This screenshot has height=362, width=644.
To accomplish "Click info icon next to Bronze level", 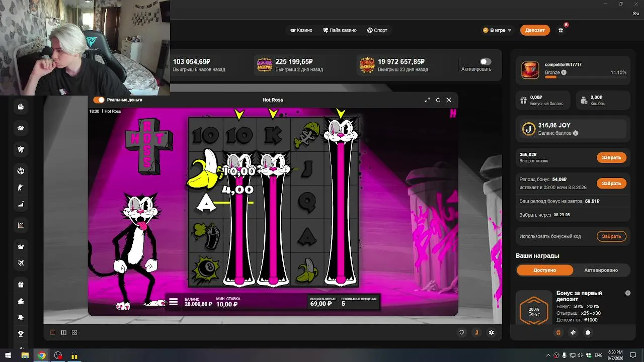I will pos(563,72).
